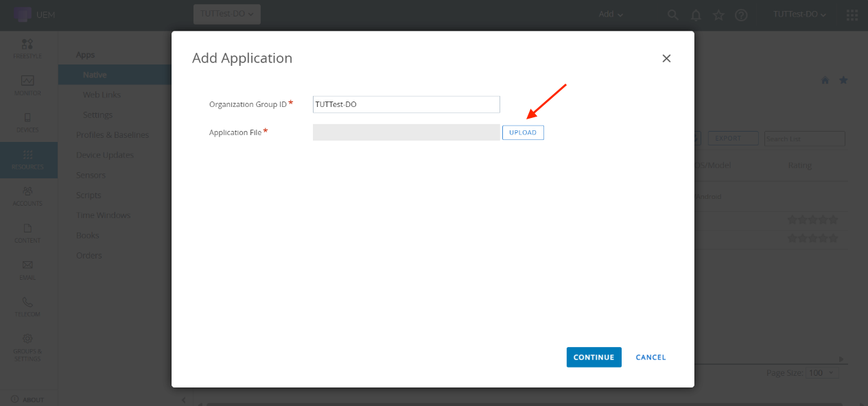Click the search magnifier icon in header
Screen dimensions: 868x406
[673, 15]
